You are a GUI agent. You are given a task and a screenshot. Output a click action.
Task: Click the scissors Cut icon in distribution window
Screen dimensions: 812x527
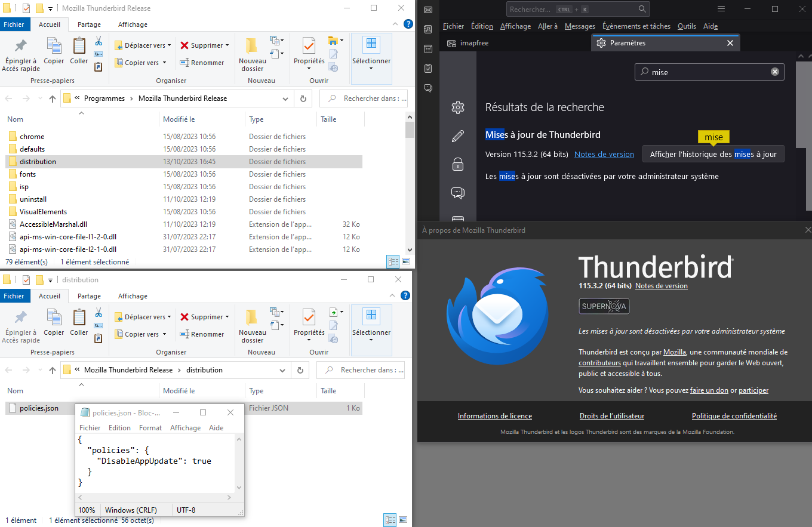coord(99,312)
